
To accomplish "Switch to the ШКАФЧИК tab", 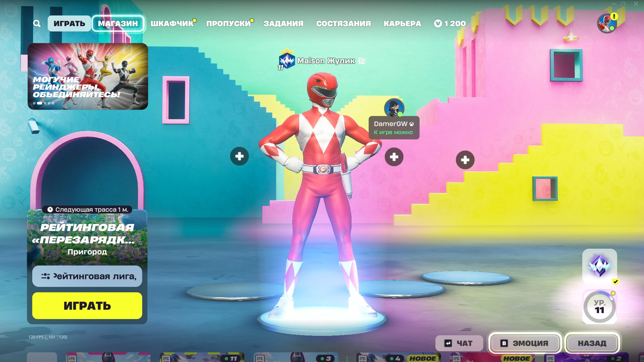I will tap(172, 23).
